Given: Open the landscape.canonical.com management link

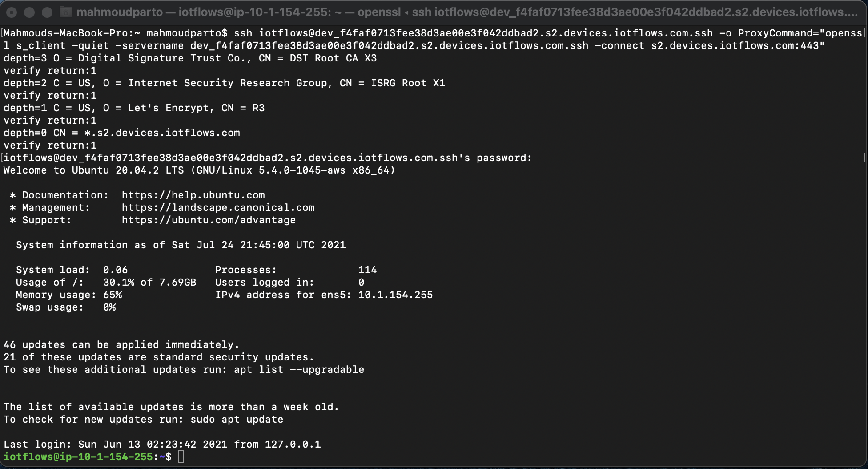Looking at the screenshot, I should (x=218, y=208).
